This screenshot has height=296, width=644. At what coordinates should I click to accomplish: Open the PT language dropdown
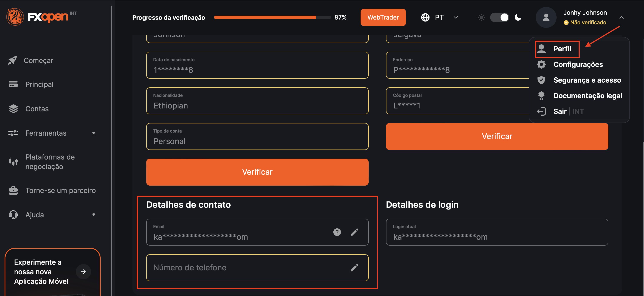coord(439,17)
